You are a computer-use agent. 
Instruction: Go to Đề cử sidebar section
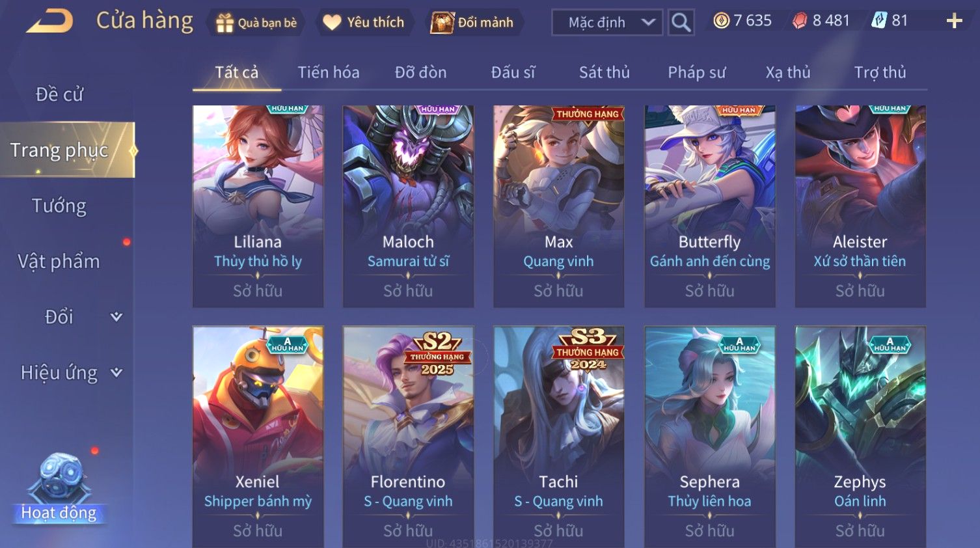pos(59,94)
